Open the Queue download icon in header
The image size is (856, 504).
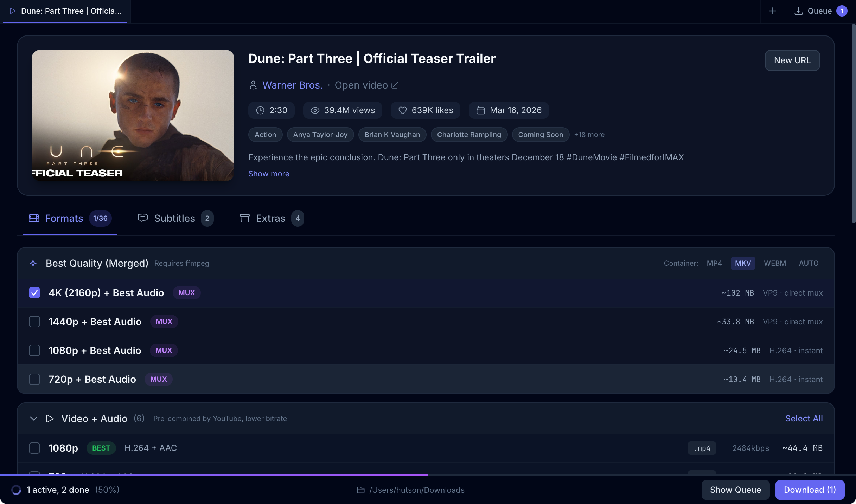click(x=798, y=11)
